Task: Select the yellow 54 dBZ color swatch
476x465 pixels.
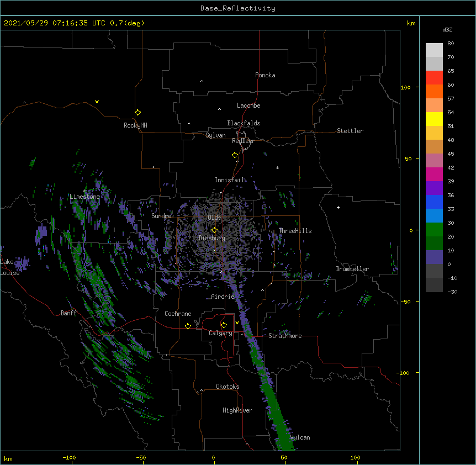Action: pos(434,119)
